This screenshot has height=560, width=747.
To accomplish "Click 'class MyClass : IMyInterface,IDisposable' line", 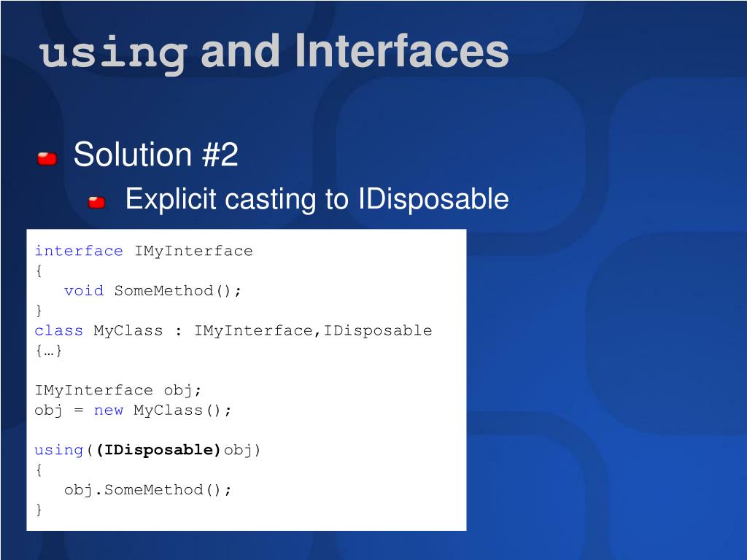I will [x=233, y=330].
